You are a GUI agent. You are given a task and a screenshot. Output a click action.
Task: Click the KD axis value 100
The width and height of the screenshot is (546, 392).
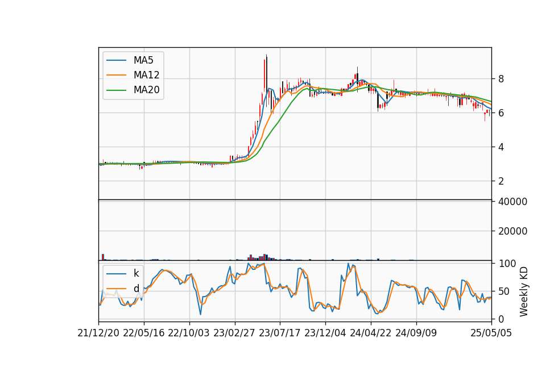tap(507, 264)
